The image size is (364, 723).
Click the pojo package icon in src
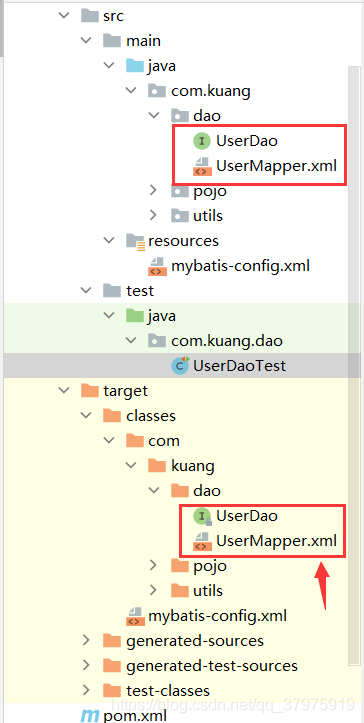180,190
